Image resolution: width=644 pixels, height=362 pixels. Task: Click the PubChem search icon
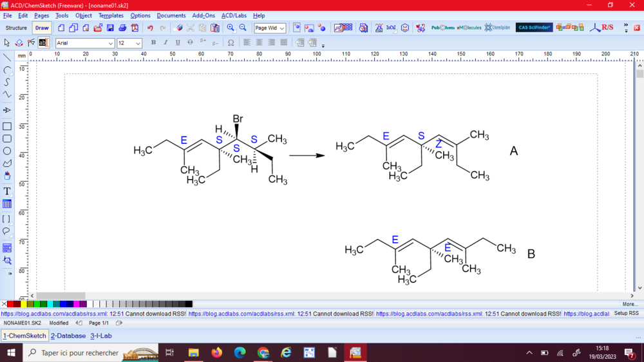click(442, 28)
